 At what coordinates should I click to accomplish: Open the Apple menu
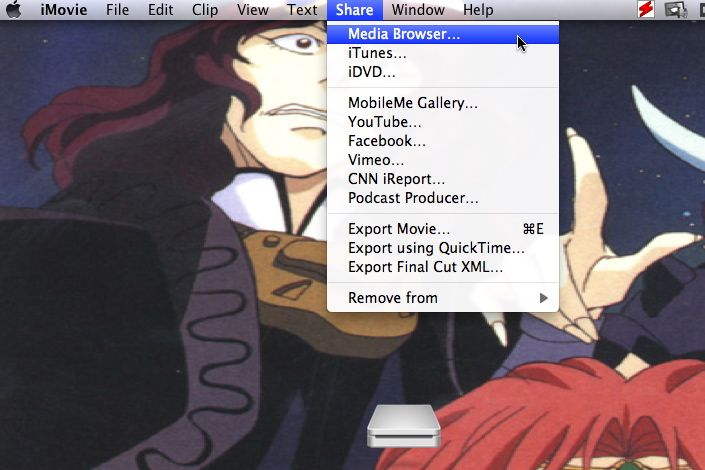(x=13, y=9)
